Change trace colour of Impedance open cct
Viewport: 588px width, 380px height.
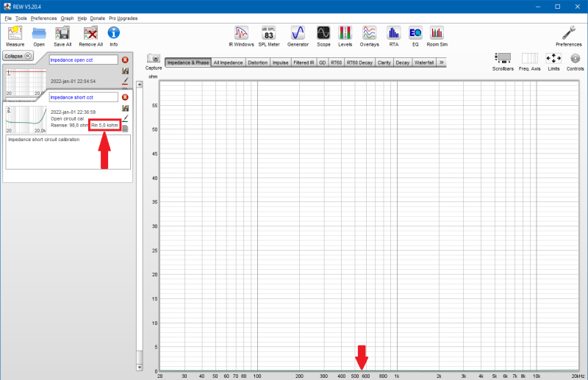(x=125, y=81)
